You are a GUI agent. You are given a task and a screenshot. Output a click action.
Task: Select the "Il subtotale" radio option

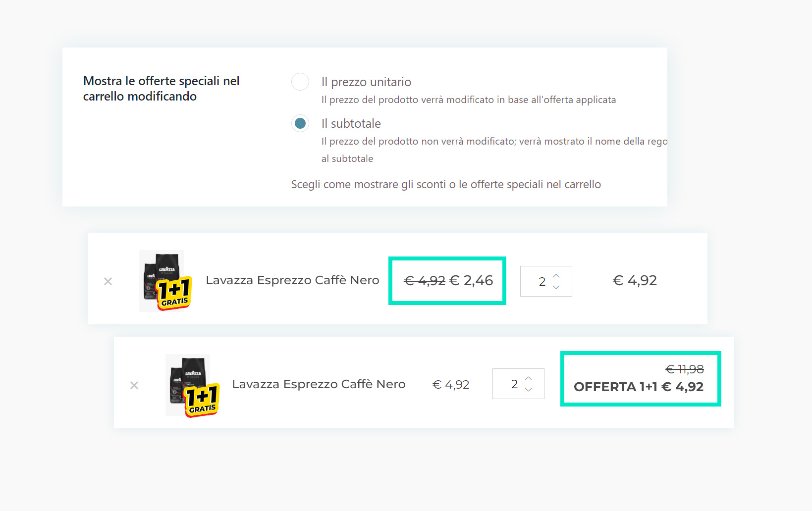coord(300,123)
